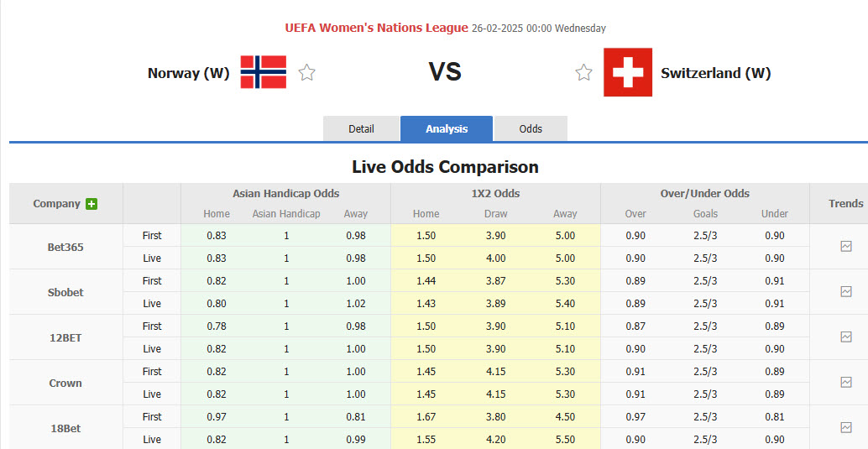Select the Analysis tab
The width and height of the screenshot is (868, 449).
(447, 128)
